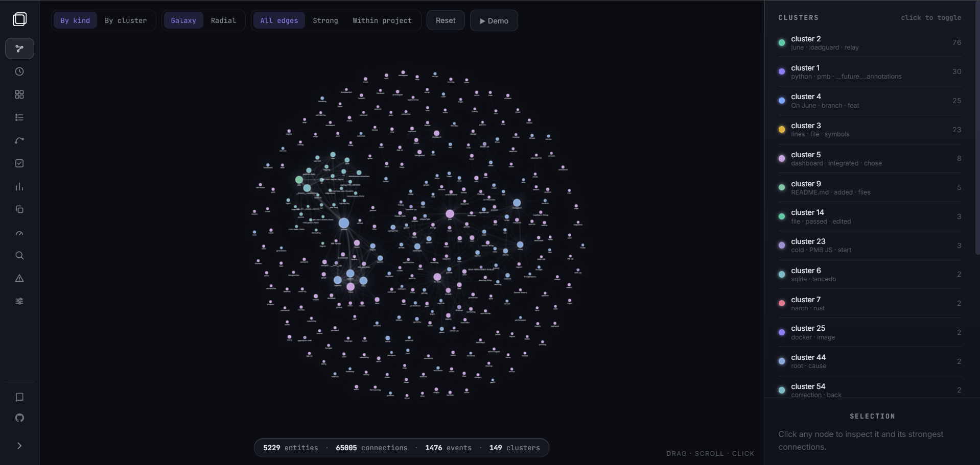Image resolution: width=980 pixels, height=465 pixels.
Task: Open the bulleted list sidebar icon
Action: (x=19, y=117)
